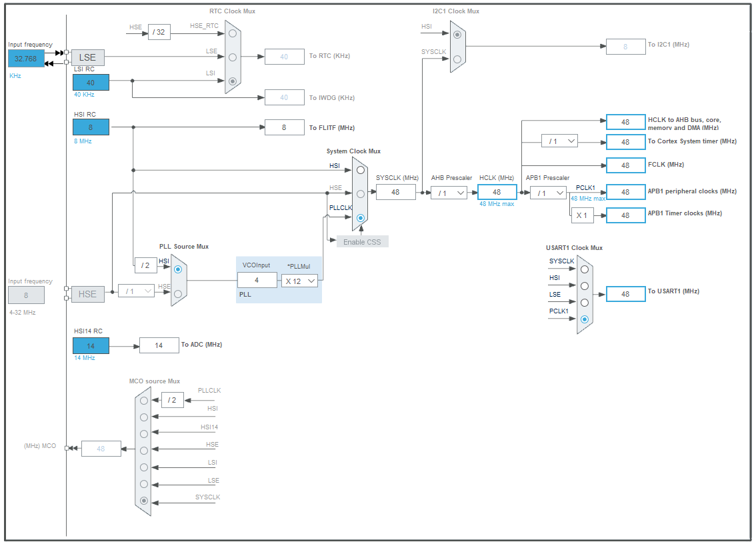The width and height of the screenshot is (756, 546).
Task: Select SYSCLK in I2C1 Clock Mux
Action: tap(457, 59)
